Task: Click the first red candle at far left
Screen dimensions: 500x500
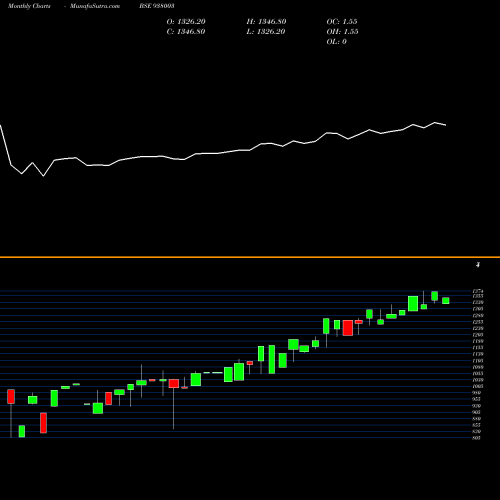Action: click(x=11, y=397)
